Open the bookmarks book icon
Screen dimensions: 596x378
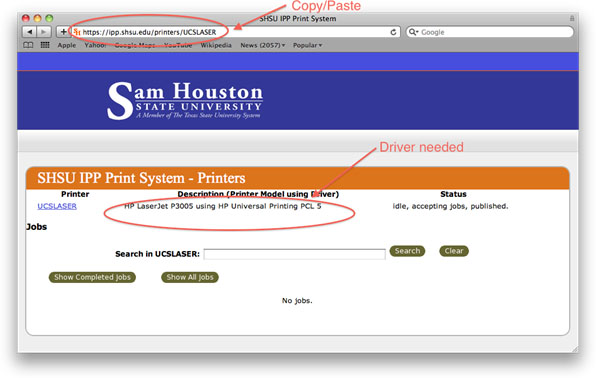28,45
